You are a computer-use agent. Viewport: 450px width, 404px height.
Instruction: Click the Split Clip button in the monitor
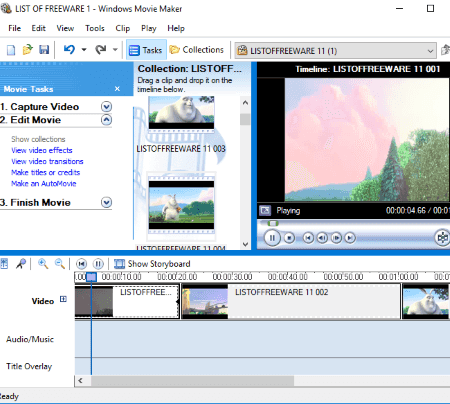443,238
